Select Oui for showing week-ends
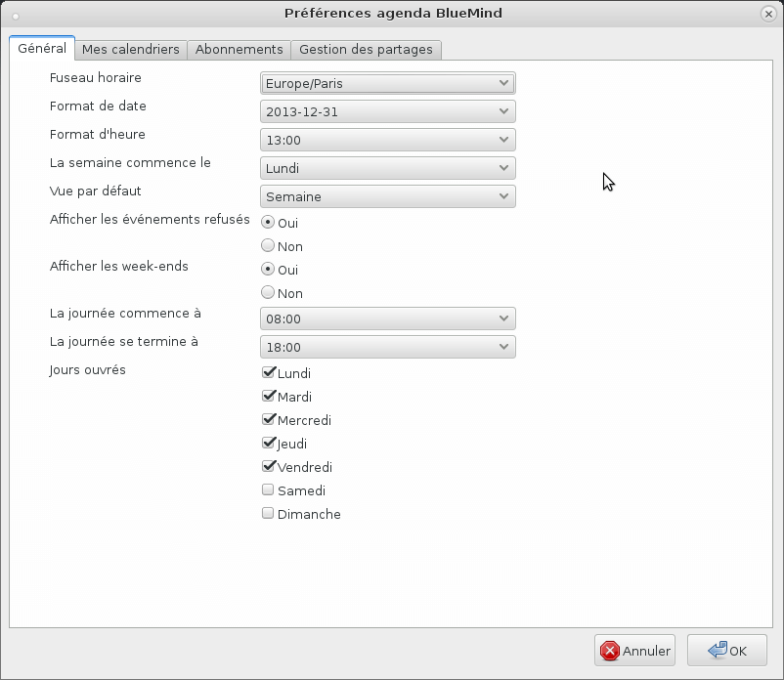This screenshot has width=784, height=680. coord(268,270)
